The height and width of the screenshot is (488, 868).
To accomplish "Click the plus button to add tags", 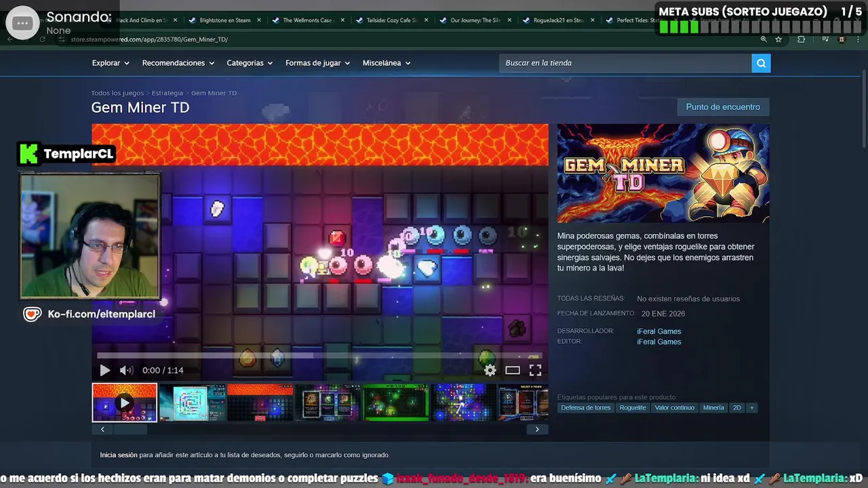I will [x=751, y=408].
